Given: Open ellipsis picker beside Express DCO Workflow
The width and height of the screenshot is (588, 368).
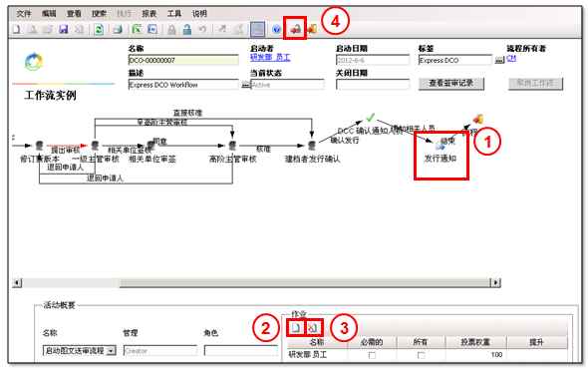Looking at the screenshot, I should 245,85.
